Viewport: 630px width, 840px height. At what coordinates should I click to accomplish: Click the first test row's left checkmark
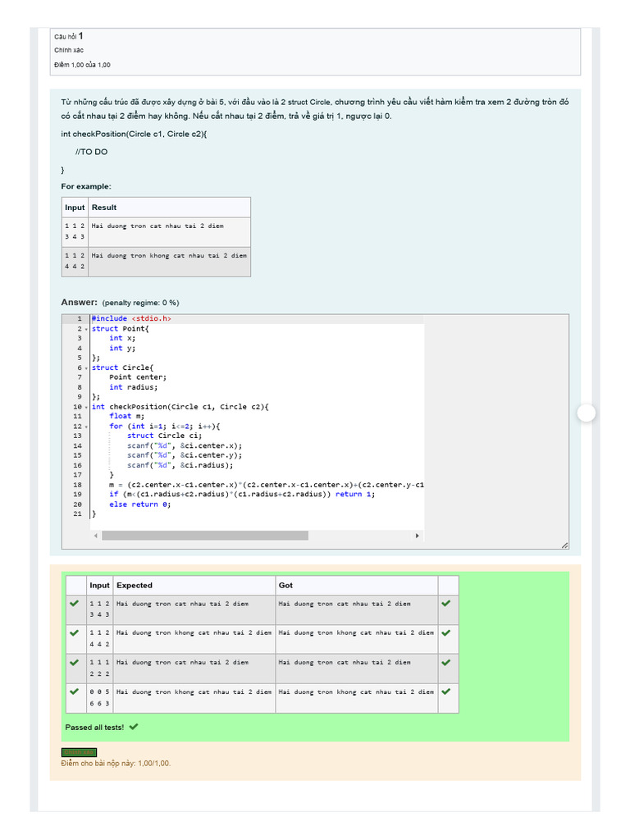(x=75, y=603)
